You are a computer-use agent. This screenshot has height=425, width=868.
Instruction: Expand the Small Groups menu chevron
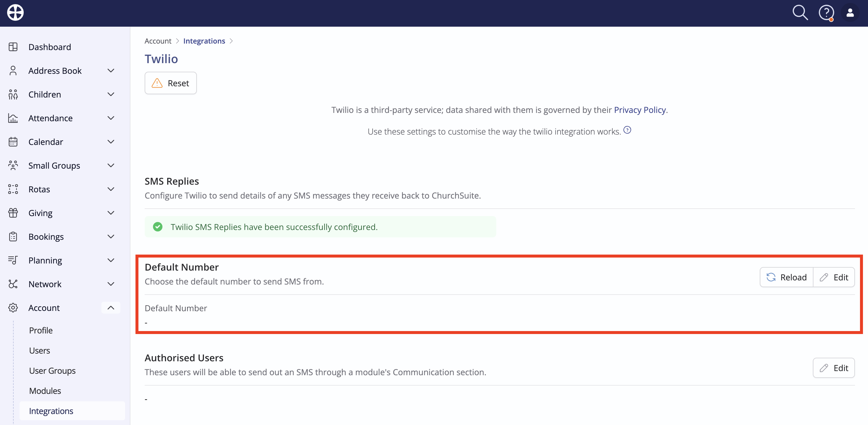tap(111, 165)
